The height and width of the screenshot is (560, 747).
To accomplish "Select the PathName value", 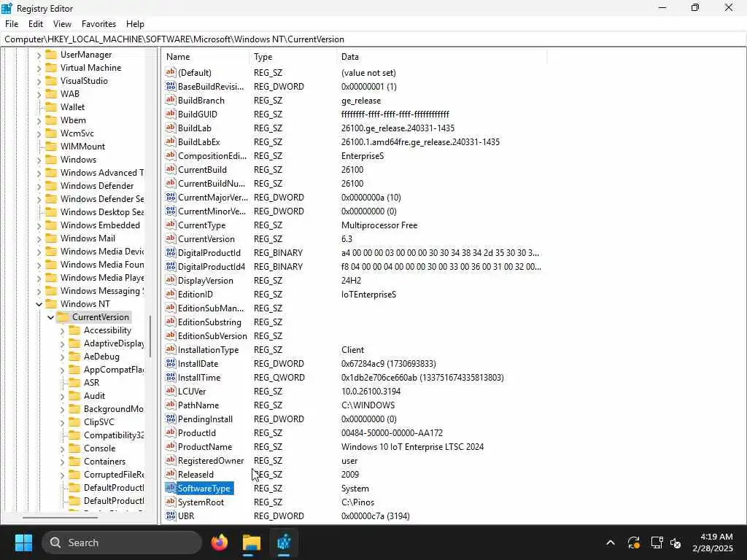I will 198,405.
